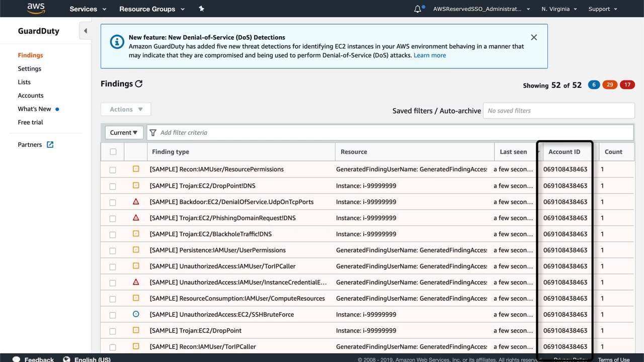Click the Partners external link icon
Screen dimensions: 644x362
(50, 145)
